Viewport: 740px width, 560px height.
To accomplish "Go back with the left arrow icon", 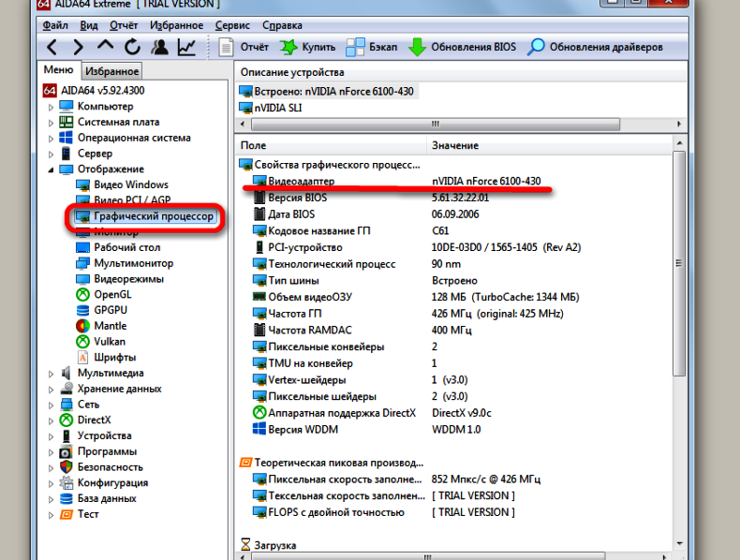I will coord(52,47).
